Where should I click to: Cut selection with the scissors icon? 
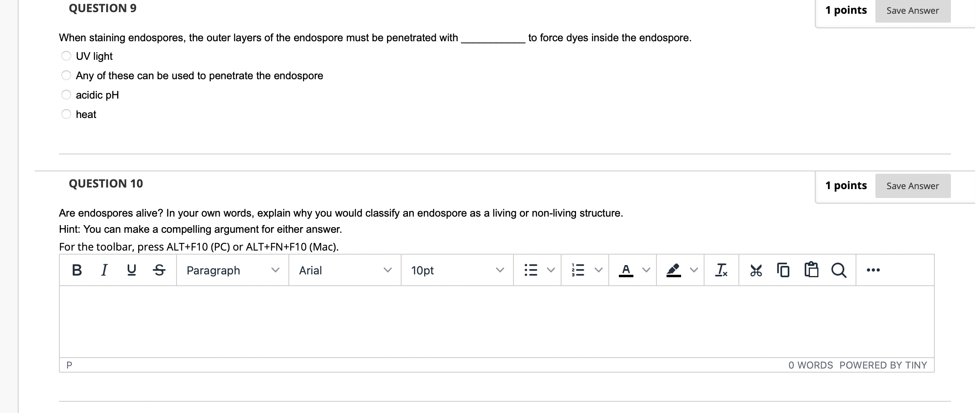tap(756, 270)
